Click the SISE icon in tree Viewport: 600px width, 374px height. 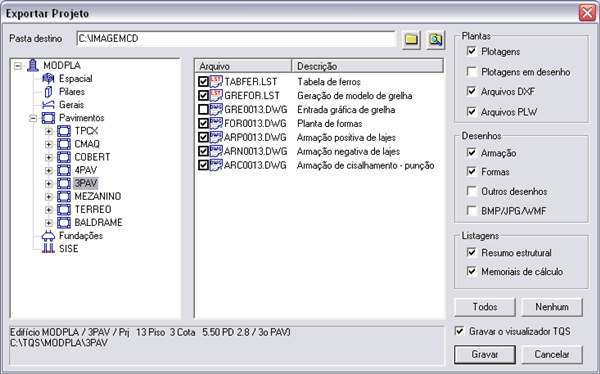coord(48,248)
